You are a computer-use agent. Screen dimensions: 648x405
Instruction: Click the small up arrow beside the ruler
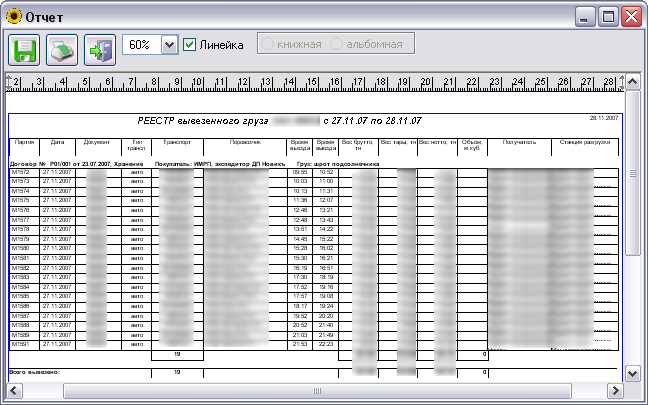coord(631,80)
